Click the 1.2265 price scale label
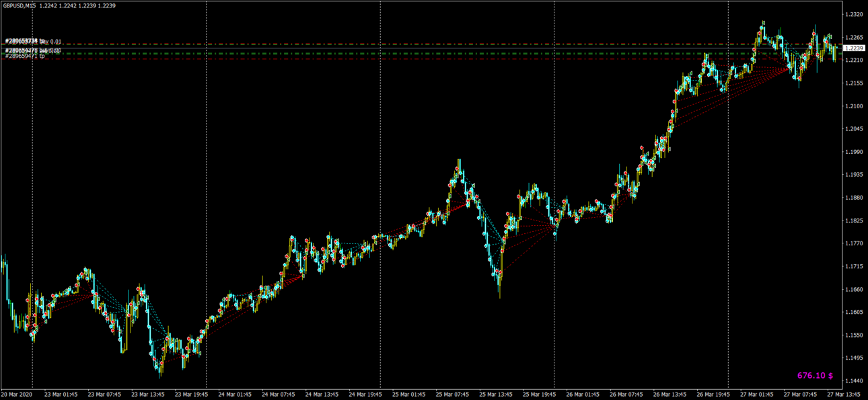Image resolution: width=868 pixels, height=400 pixels. tap(854, 37)
